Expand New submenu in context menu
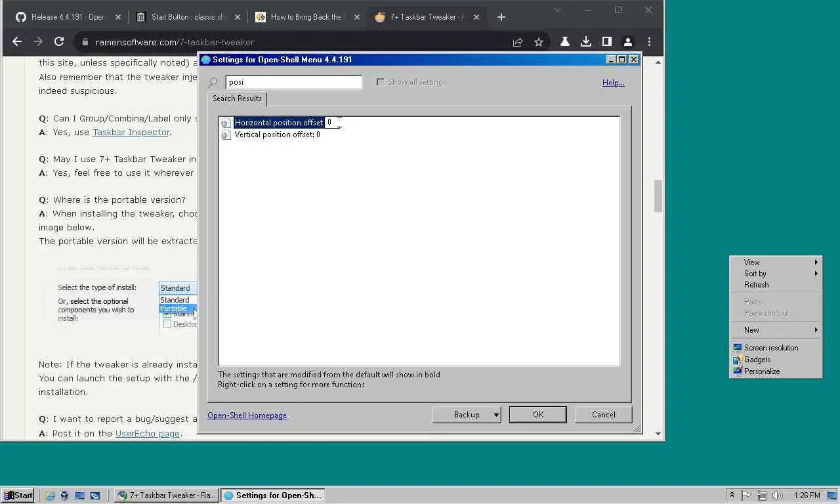 coord(776,330)
